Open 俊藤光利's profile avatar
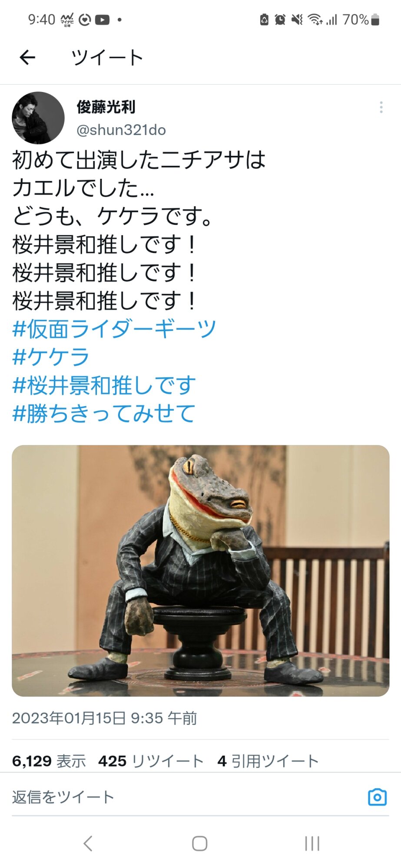The height and width of the screenshot is (868, 401). [x=38, y=118]
